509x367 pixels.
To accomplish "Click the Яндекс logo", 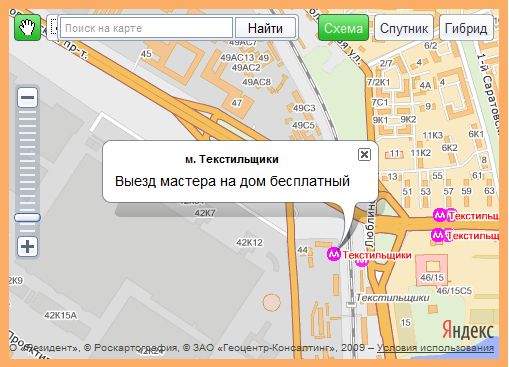I will (x=467, y=331).
